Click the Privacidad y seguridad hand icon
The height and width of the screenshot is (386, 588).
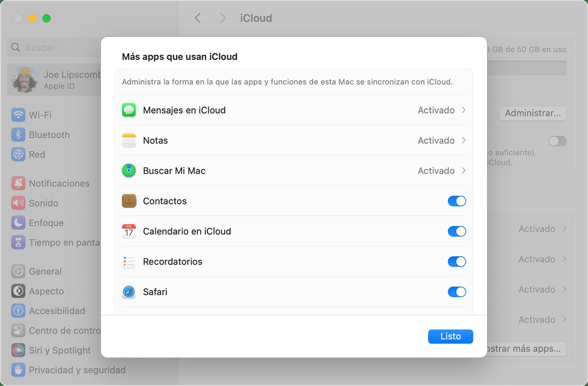(x=18, y=369)
